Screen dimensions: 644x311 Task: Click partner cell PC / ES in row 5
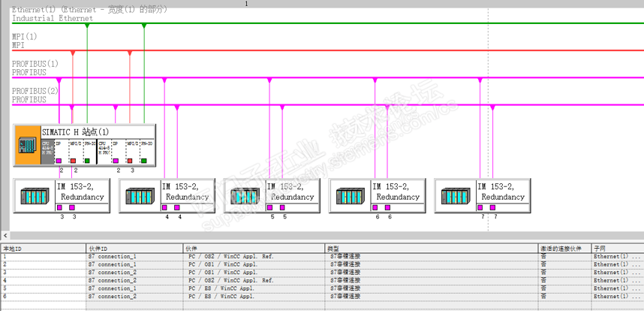click(x=254, y=288)
